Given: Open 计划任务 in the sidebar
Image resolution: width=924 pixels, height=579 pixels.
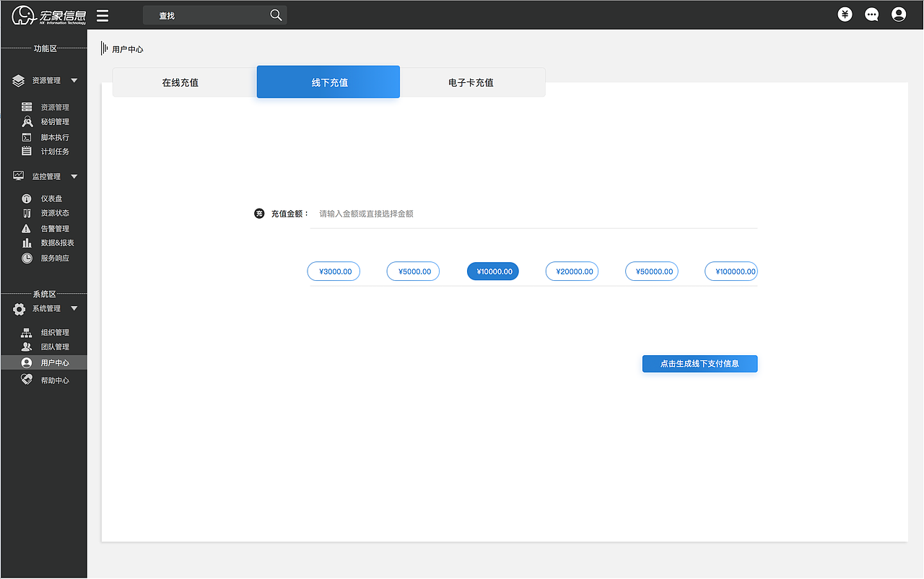Looking at the screenshot, I should [x=55, y=152].
